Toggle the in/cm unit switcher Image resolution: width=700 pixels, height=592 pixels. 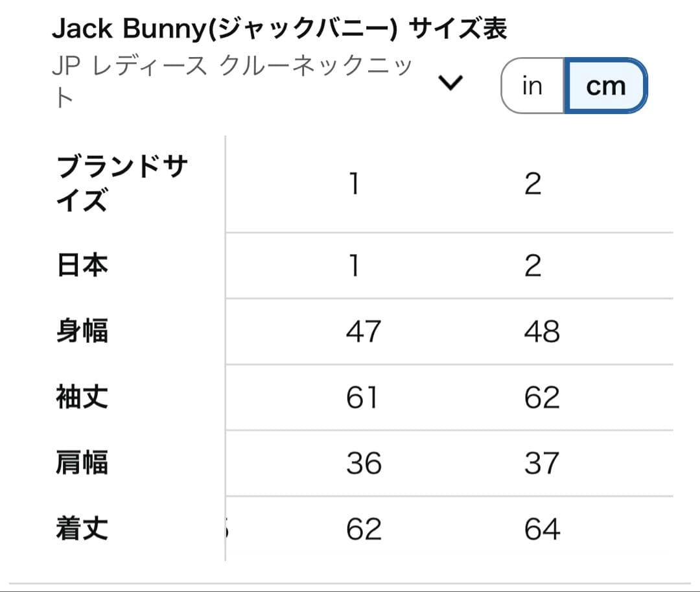pyautogui.click(x=574, y=85)
